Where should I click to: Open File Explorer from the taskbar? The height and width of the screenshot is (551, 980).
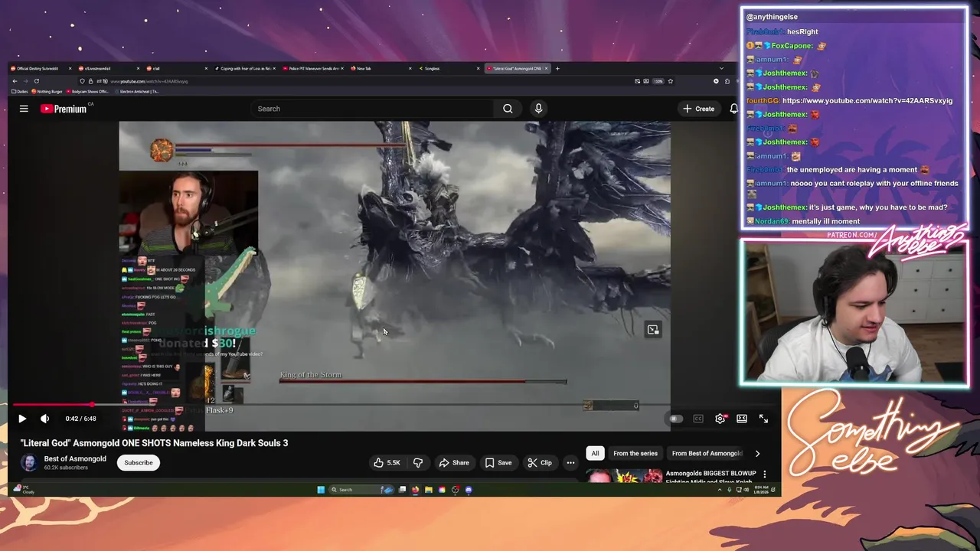(429, 490)
